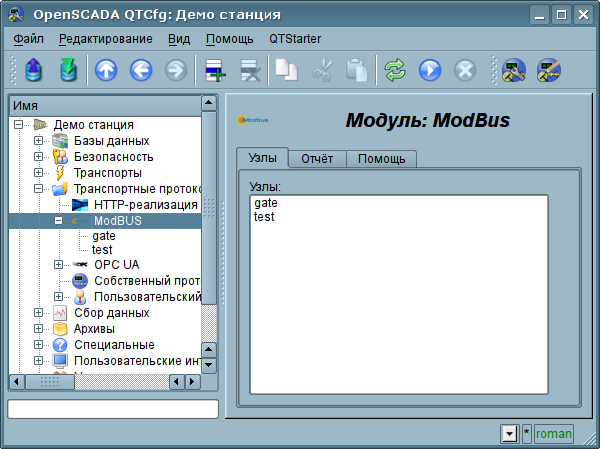Viewport: 600px width, 449px height.
Task: Navigate back with the left arrow icon
Action: 141,70
